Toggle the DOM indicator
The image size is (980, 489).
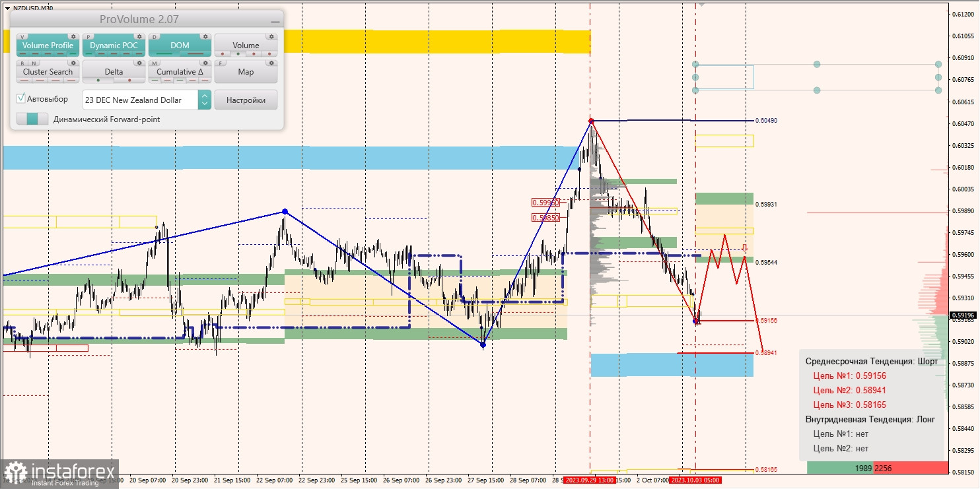[x=180, y=45]
